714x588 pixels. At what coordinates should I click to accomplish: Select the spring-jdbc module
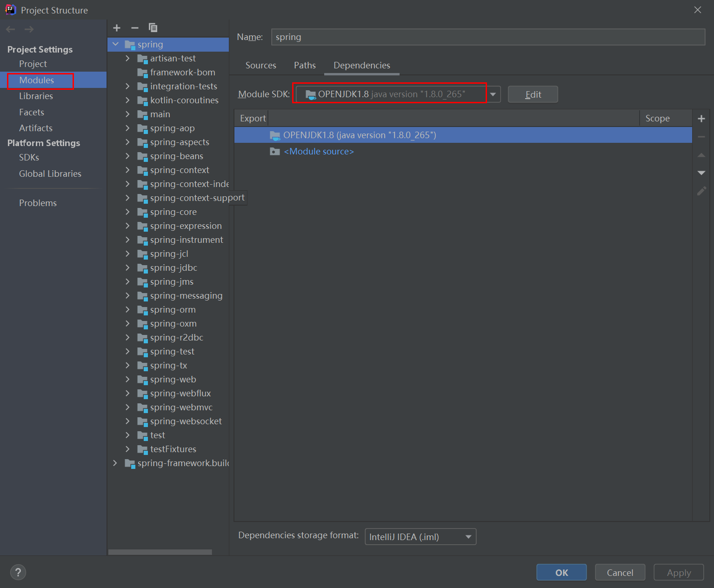coord(173,267)
